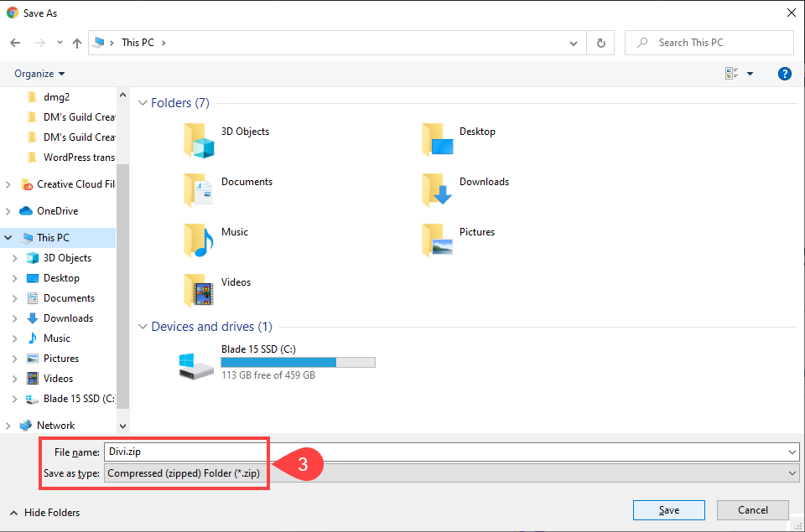805x532 pixels.
Task: Click the Cancel button
Action: (752, 510)
